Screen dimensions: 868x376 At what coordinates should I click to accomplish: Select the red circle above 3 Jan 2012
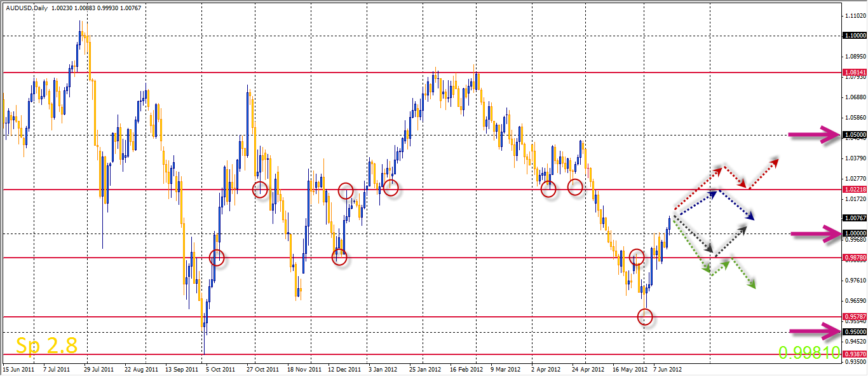pyautogui.click(x=390, y=188)
